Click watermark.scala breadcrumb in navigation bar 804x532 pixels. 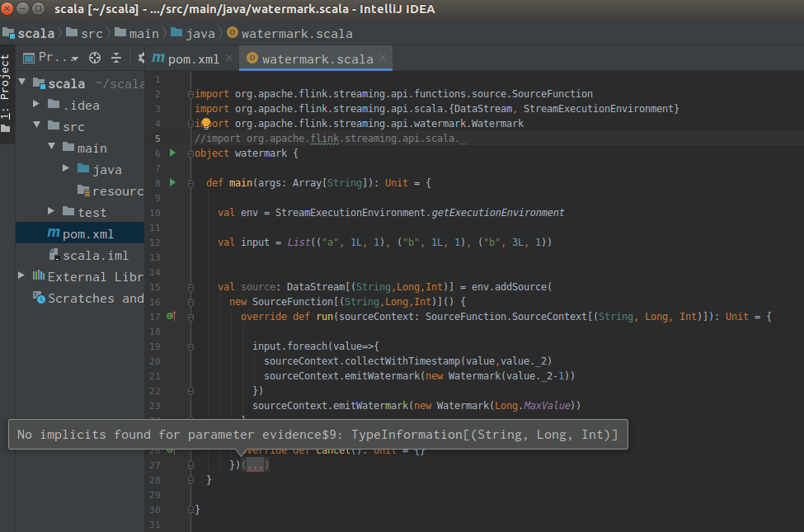coord(289,33)
